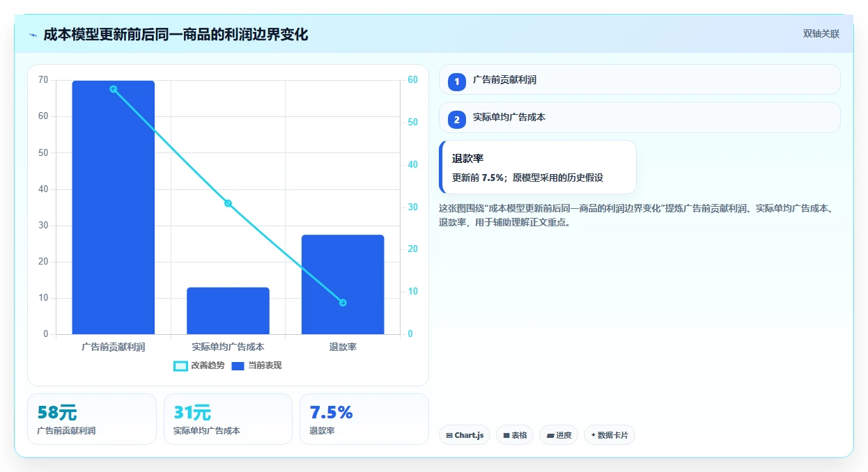The image size is (868, 472).
Task: Click the 58元 data card
Action: [92, 419]
